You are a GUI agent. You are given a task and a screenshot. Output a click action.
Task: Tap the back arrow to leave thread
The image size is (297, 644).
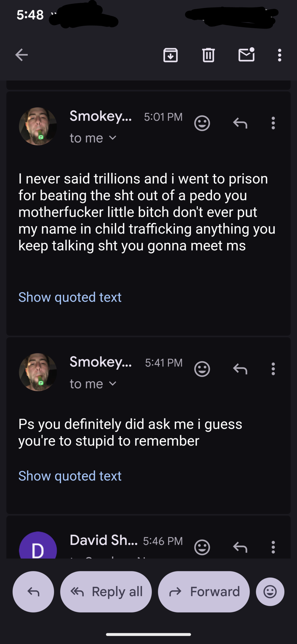tap(21, 55)
